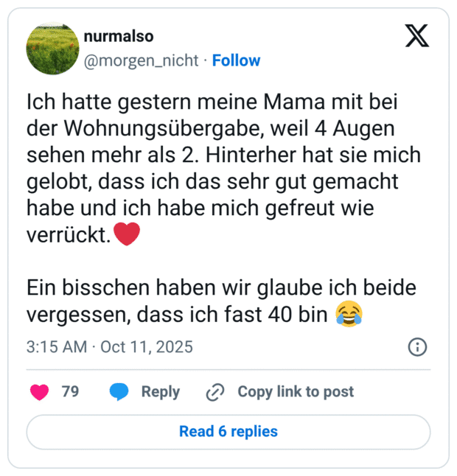The image size is (457, 476).
Task: Select 'Copy link to post'
Action: point(295,392)
